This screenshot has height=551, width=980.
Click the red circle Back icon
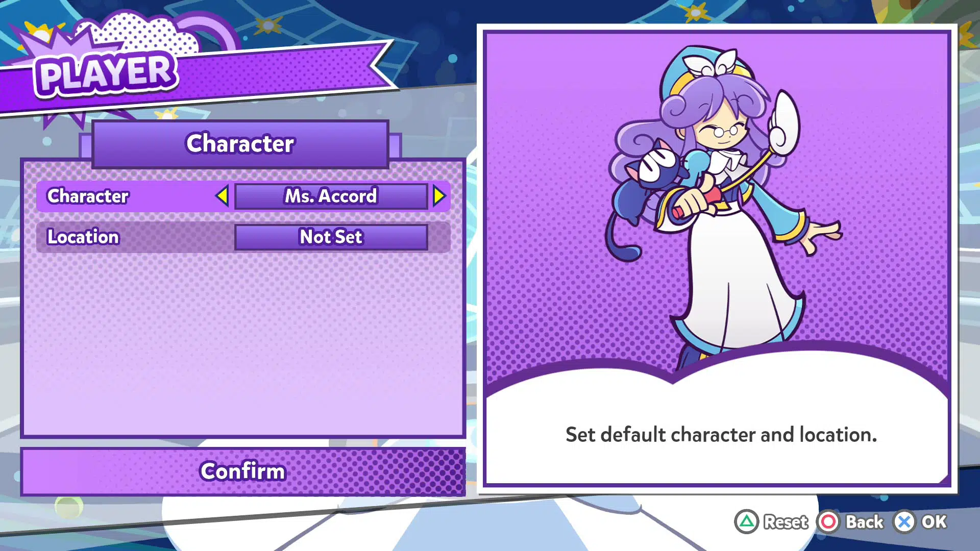[x=828, y=522]
